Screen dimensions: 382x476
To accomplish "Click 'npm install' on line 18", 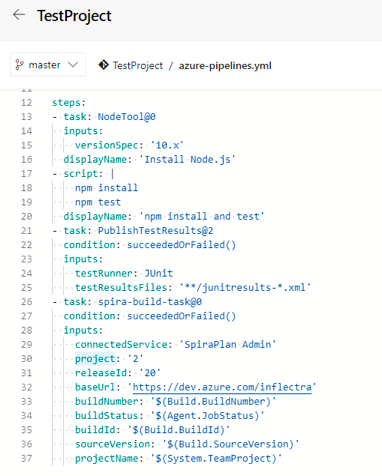I will click(106, 188).
